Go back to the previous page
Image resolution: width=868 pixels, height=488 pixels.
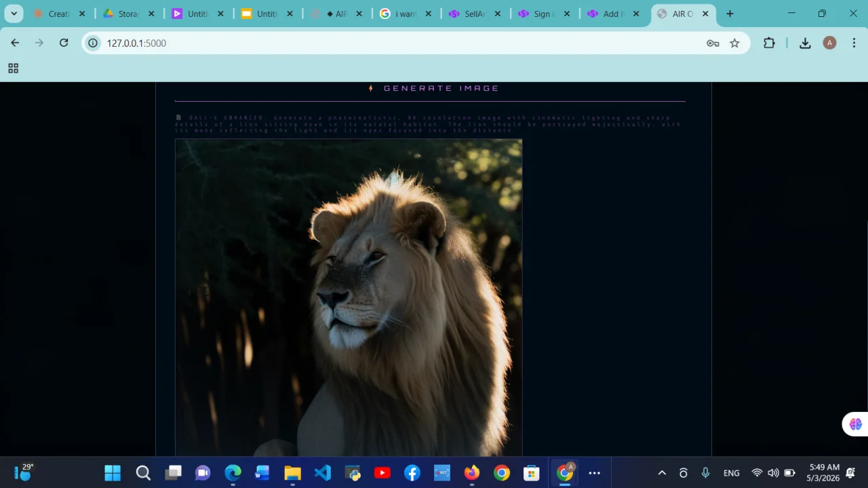tap(15, 43)
